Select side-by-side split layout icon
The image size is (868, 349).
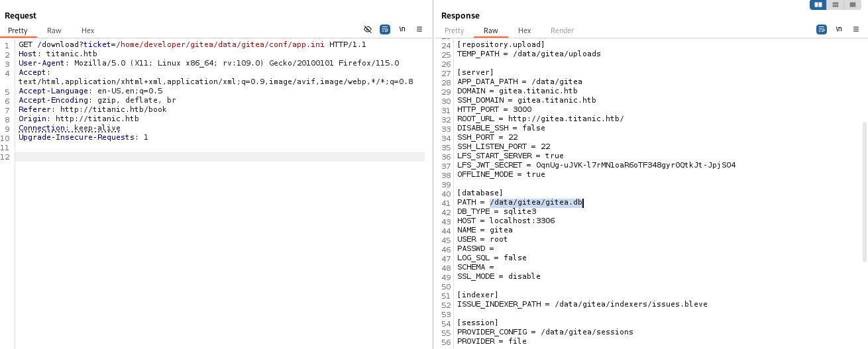point(818,5)
